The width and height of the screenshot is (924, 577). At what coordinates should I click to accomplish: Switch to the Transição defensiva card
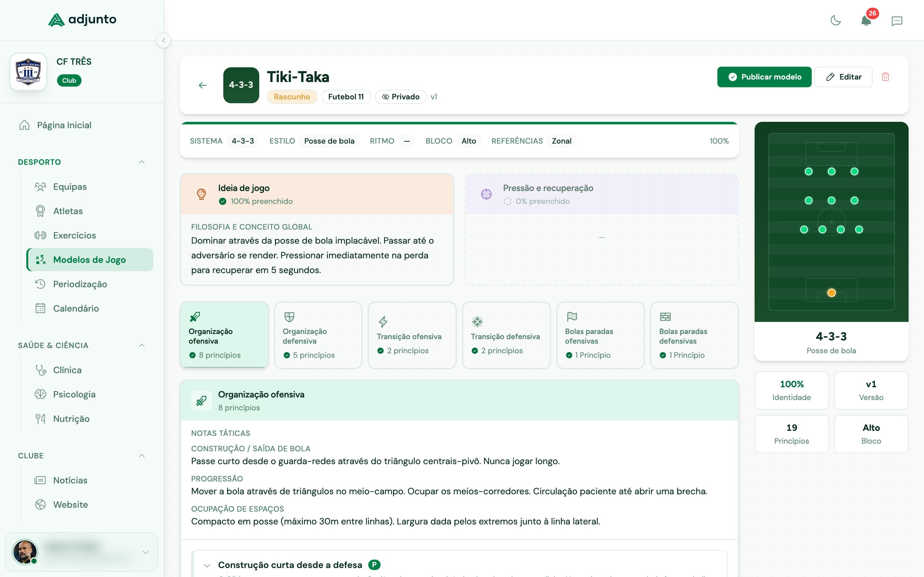[x=506, y=335]
